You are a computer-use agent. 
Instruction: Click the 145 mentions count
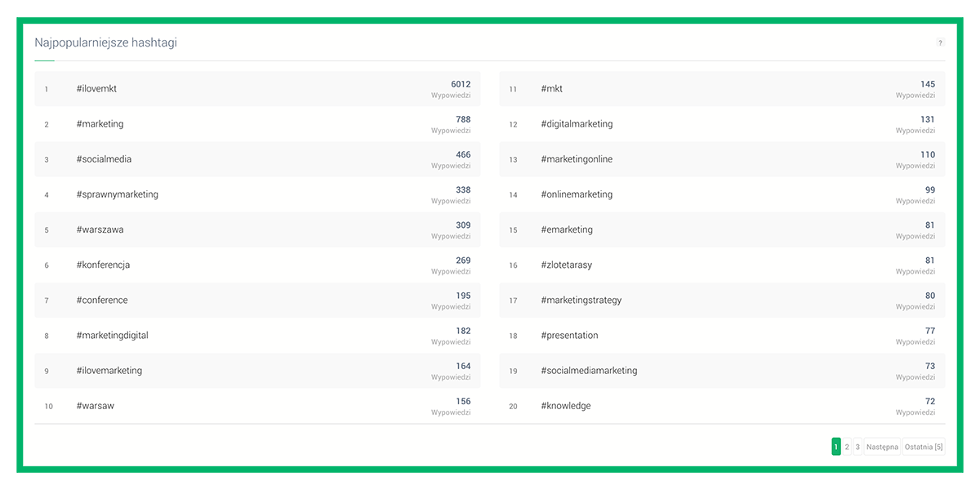928,84
